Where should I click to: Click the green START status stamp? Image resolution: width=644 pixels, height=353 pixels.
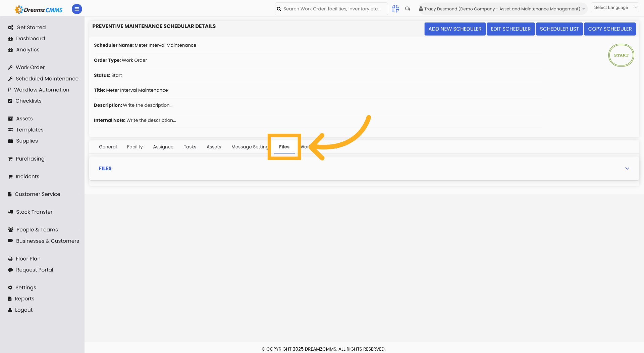click(x=621, y=55)
